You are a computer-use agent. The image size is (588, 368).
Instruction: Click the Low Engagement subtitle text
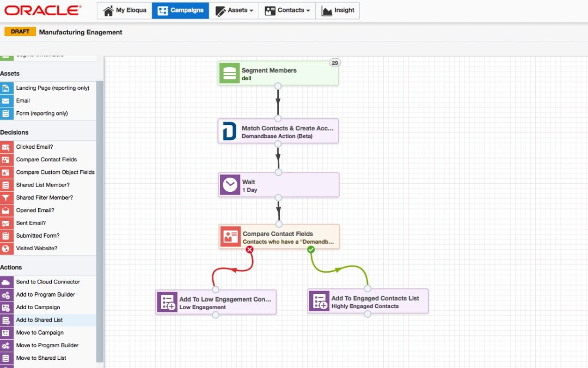[203, 307]
